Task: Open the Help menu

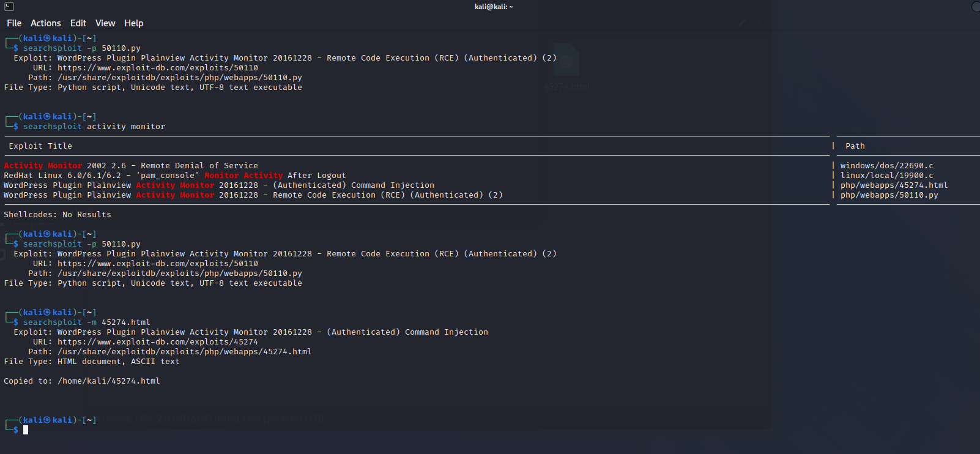Action: (134, 23)
